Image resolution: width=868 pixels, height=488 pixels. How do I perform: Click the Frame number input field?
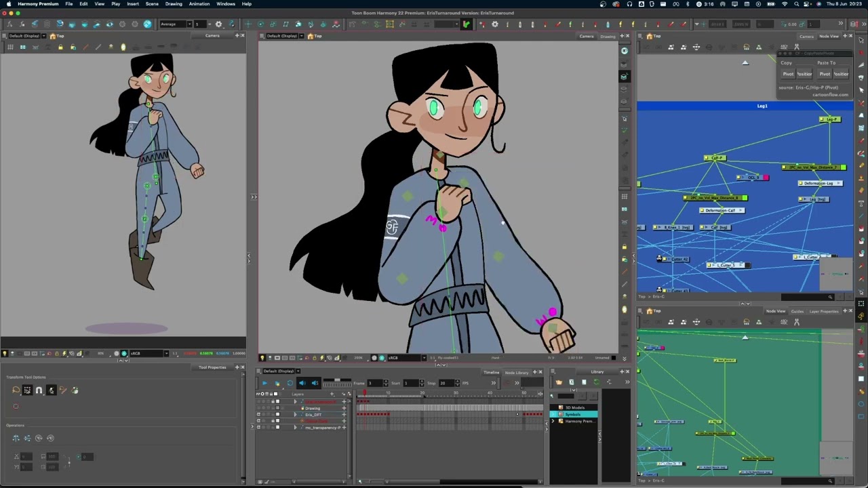375,383
